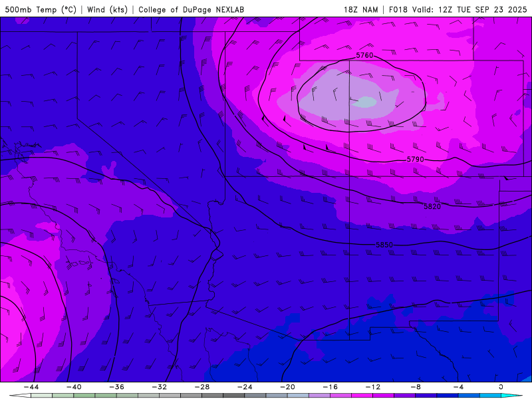Click the 5820 height contour label
This screenshot has height=399, width=532.
pos(432,206)
